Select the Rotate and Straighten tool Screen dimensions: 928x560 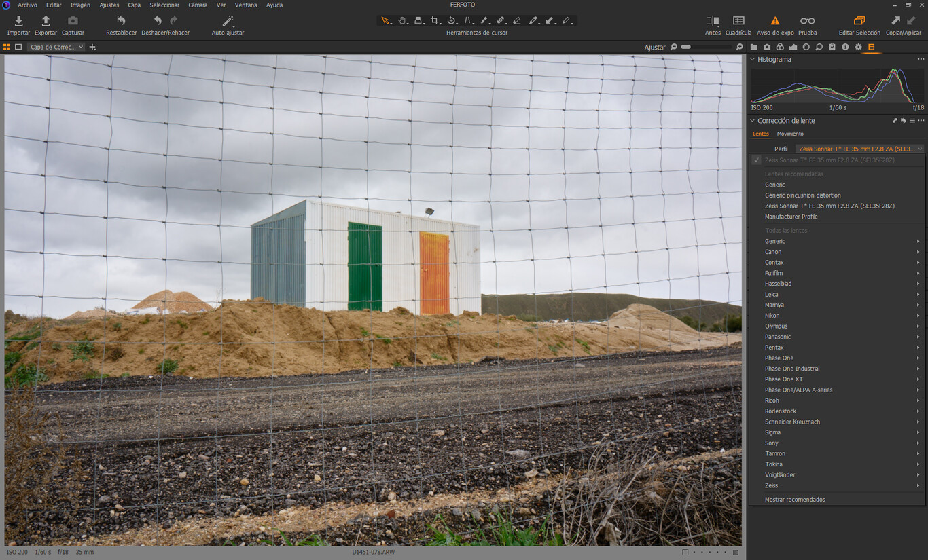[452, 20]
